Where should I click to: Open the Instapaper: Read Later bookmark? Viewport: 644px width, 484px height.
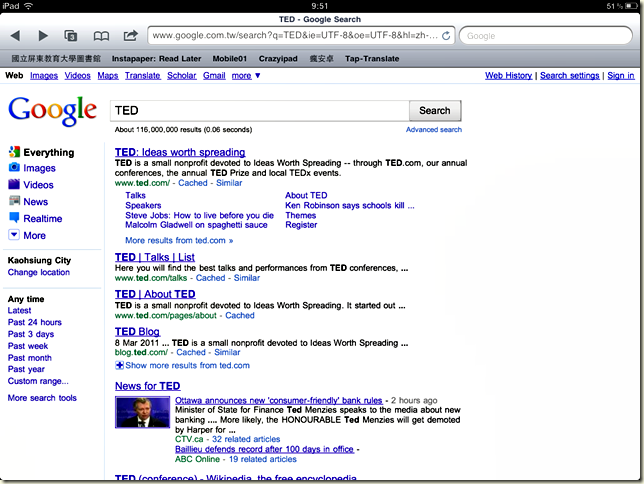coord(156,59)
